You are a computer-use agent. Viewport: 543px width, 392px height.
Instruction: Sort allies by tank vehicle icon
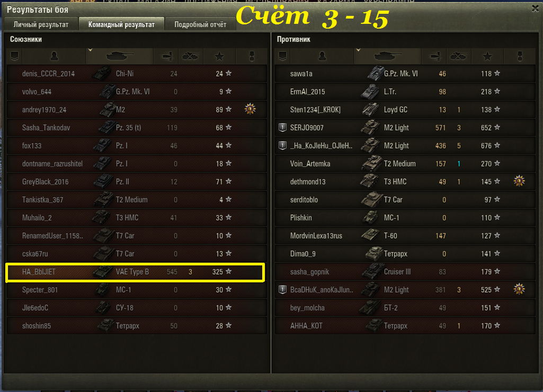119,56
